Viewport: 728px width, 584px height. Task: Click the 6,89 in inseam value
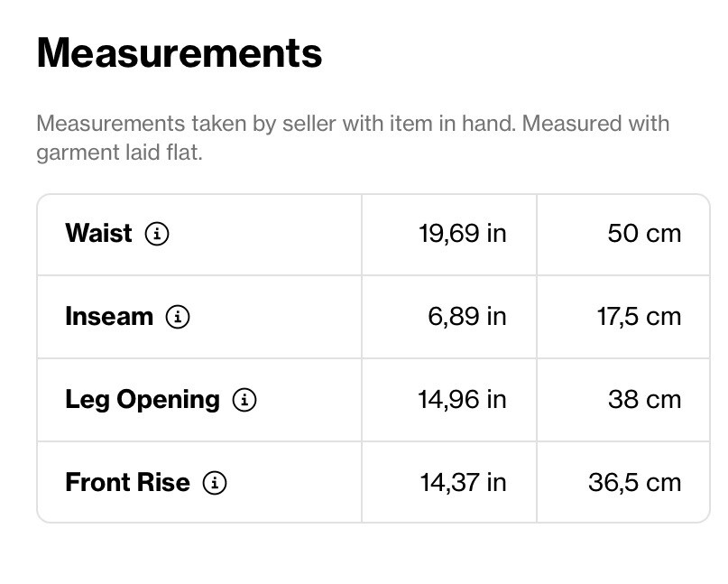click(x=467, y=317)
